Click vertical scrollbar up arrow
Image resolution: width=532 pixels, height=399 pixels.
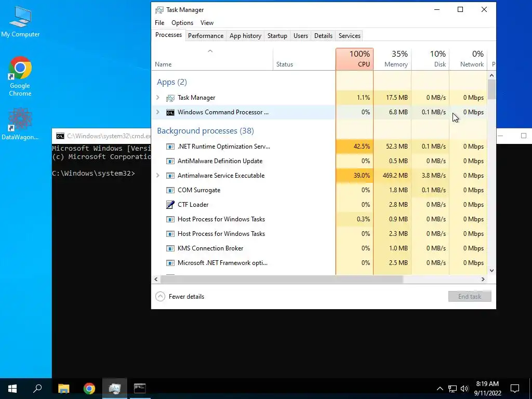pos(491,75)
